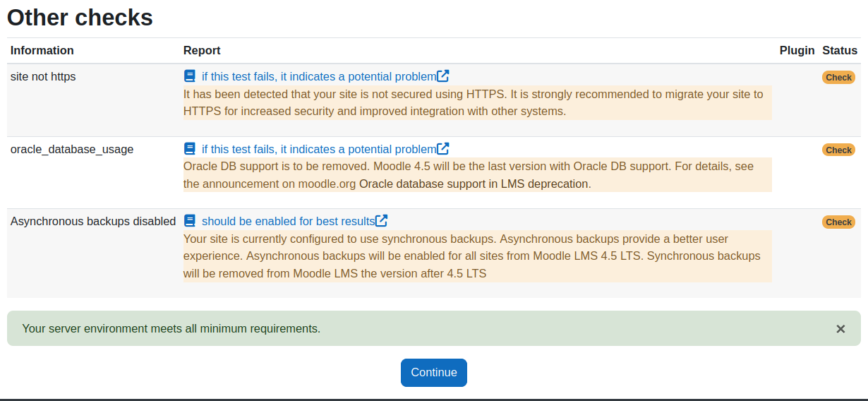Screen dimensions: 868x401
Task: Dismiss the server environment success notification
Action: coord(840,329)
